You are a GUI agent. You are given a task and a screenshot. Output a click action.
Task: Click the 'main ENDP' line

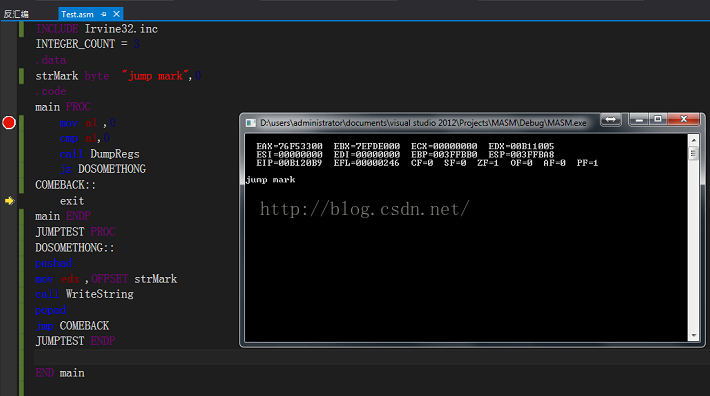click(x=63, y=216)
